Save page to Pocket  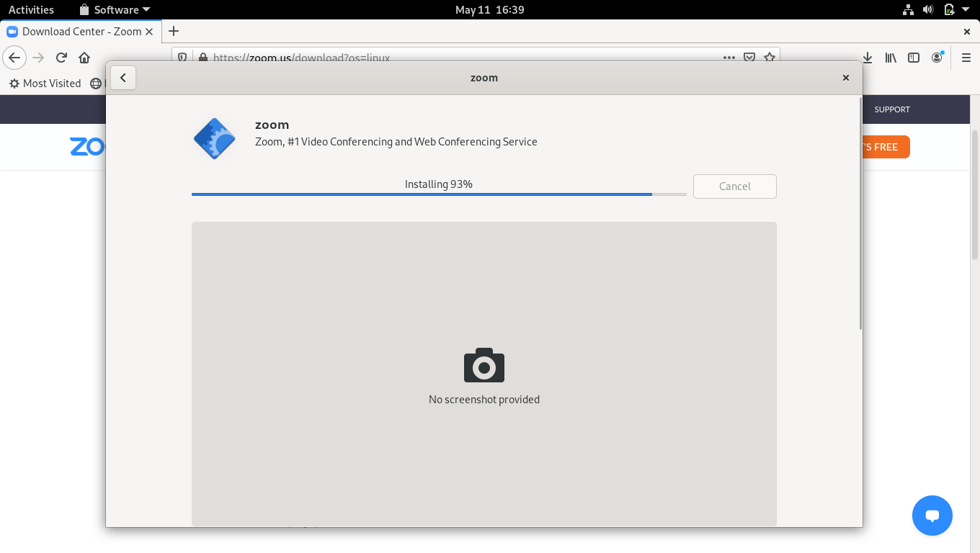pos(749,57)
